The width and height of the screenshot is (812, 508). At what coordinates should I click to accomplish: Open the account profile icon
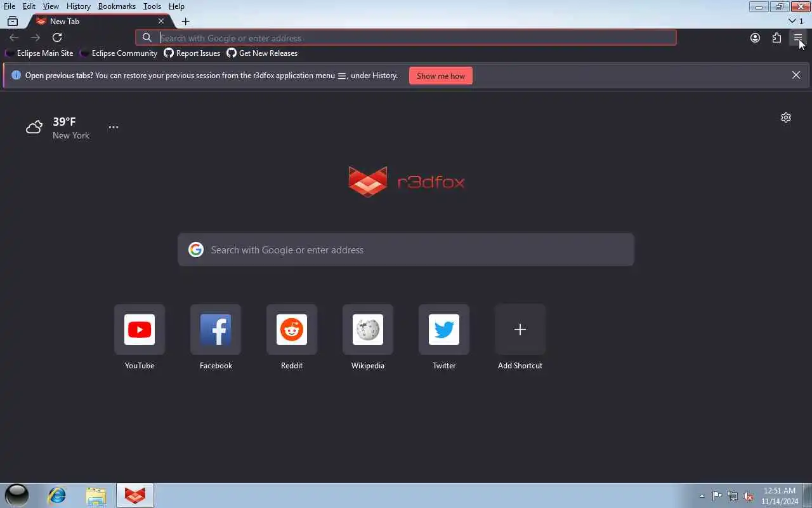click(755, 38)
